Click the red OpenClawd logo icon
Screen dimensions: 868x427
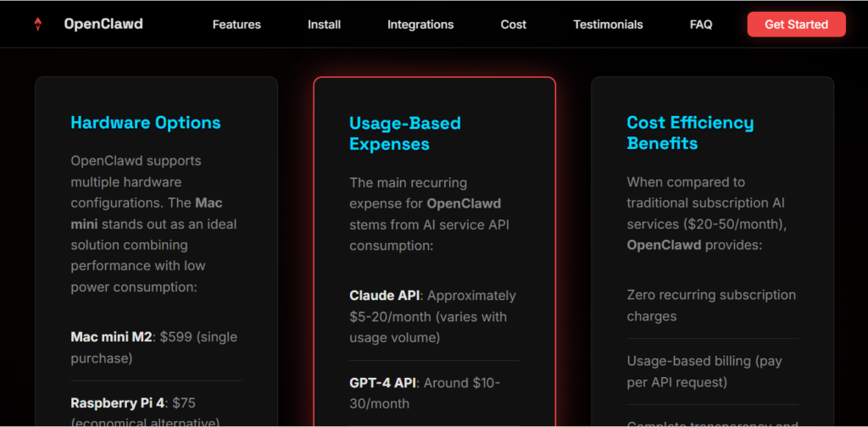coord(37,25)
